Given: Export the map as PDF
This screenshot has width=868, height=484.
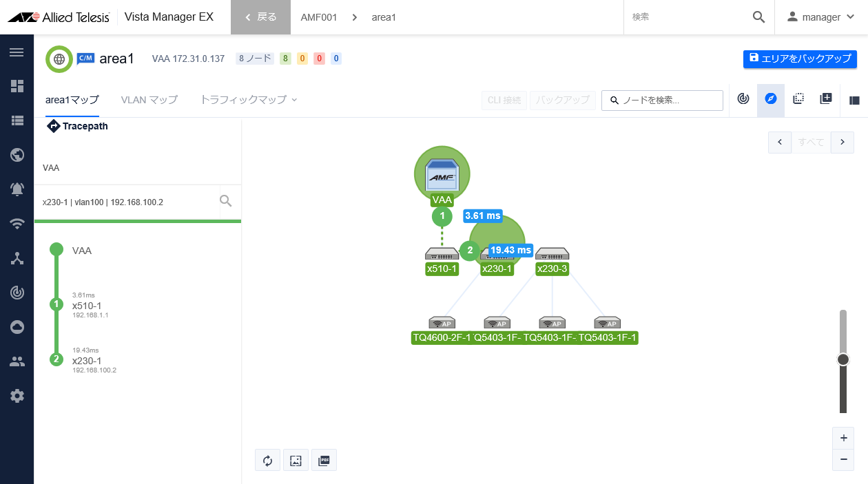Looking at the screenshot, I should pos(324,461).
